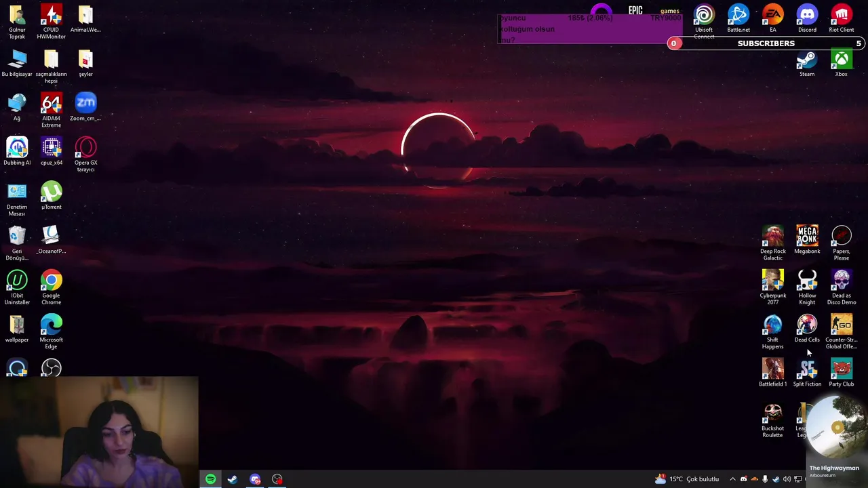Open Steam icon in system tray
This screenshot has height=488, width=868.
point(776,479)
